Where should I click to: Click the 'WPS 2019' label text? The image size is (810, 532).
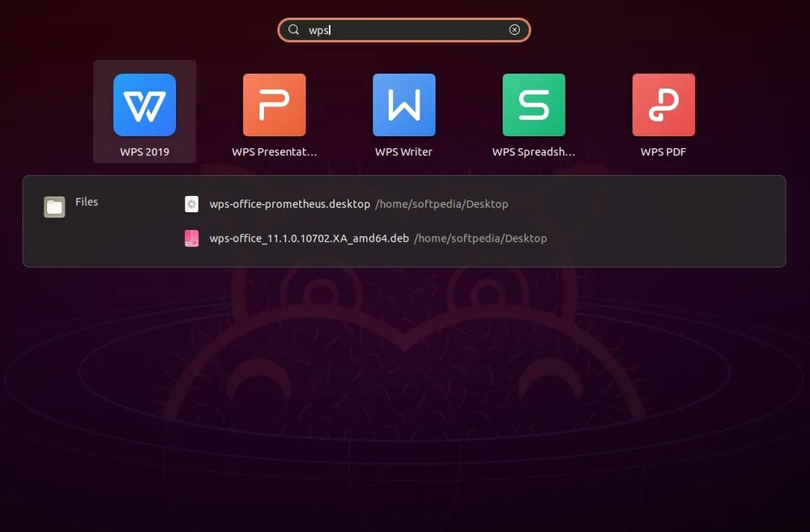tap(145, 152)
